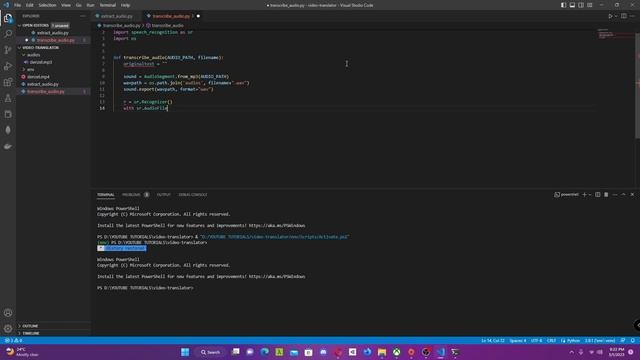Open the launch profile dropdown beside new terminal

590,195
